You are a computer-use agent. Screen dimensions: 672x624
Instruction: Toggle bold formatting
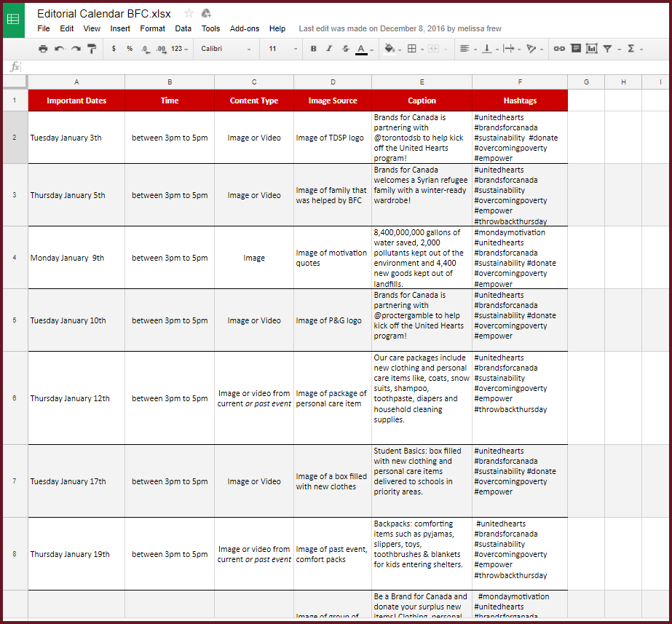(x=313, y=49)
